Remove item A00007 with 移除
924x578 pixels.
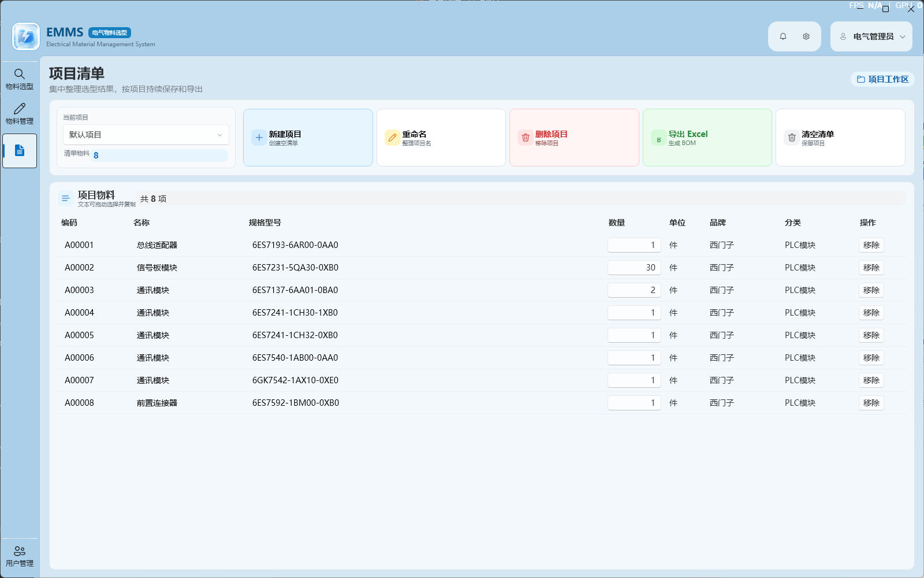(871, 380)
